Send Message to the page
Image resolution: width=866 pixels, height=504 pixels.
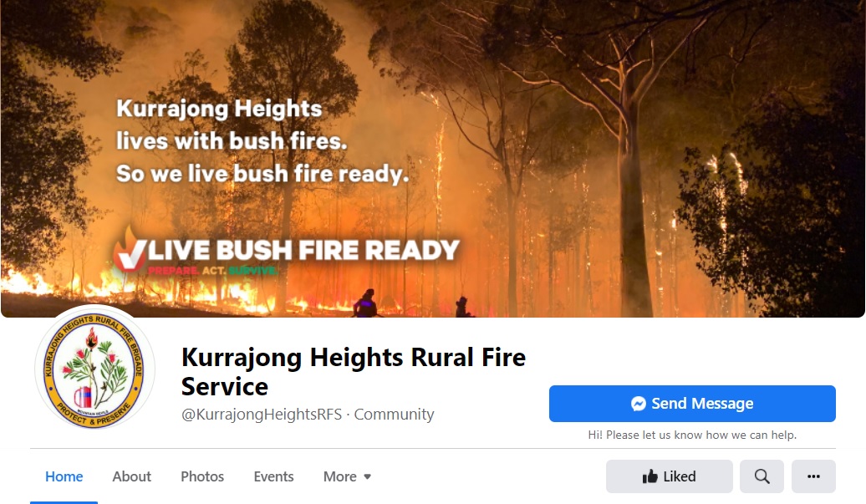pyautogui.click(x=692, y=404)
